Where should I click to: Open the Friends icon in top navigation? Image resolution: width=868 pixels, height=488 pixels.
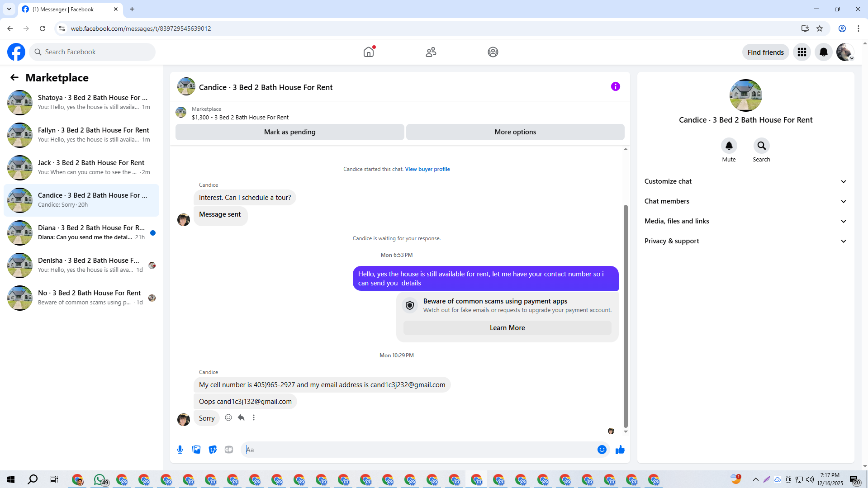click(x=431, y=52)
